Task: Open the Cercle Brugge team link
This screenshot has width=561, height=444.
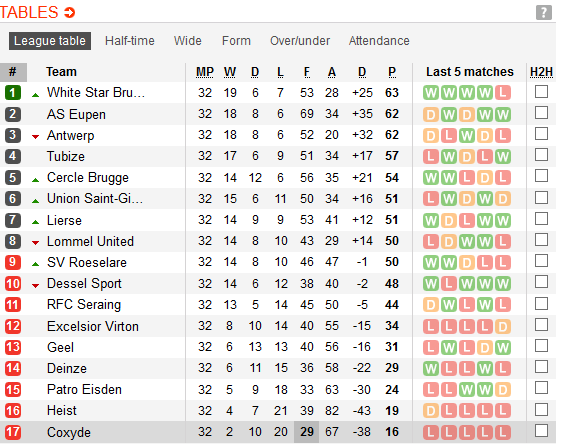Action: (x=88, y=178)
